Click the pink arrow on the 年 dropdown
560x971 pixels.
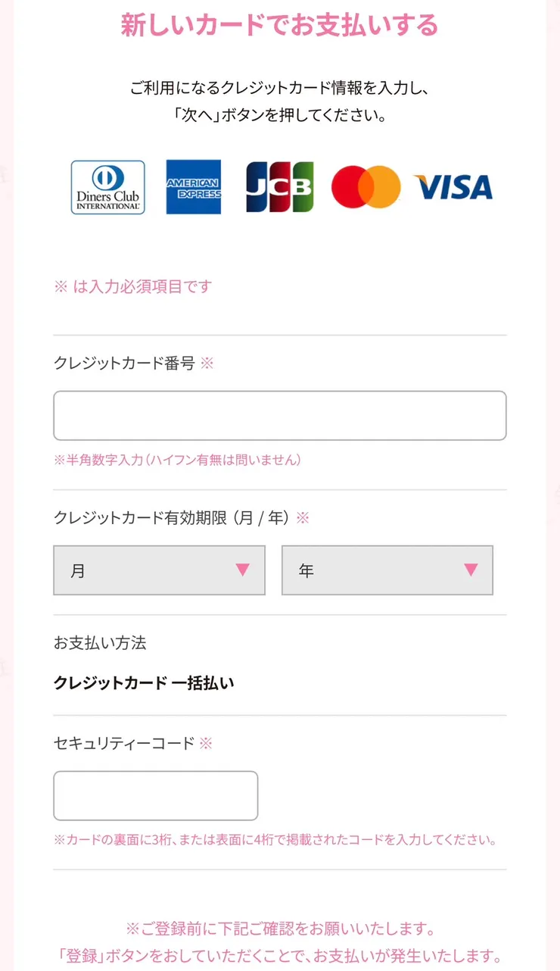[471, 570]
